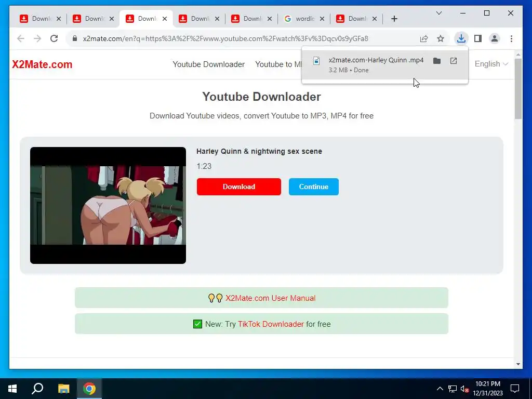Click the 1:23 duration text
532x399 pixels.
204,166
